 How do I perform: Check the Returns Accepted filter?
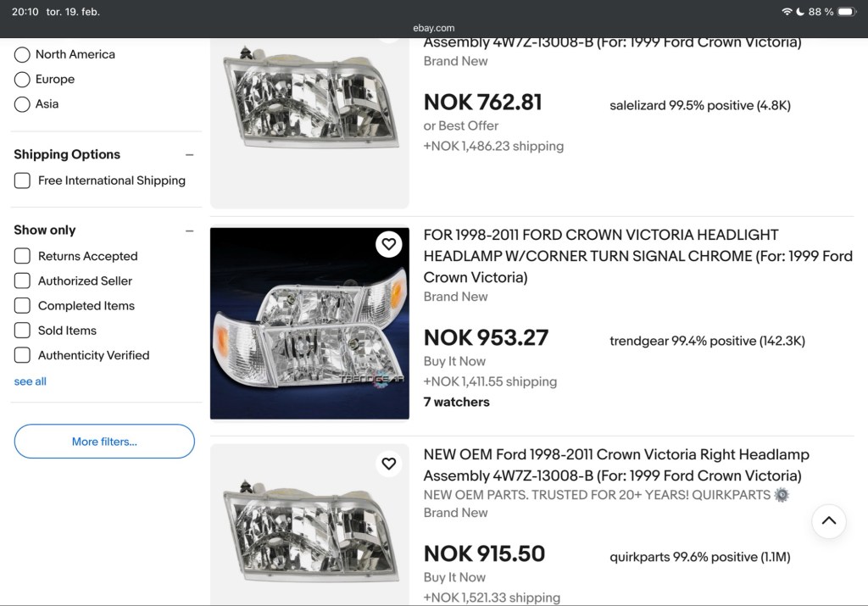click(23, 256)
